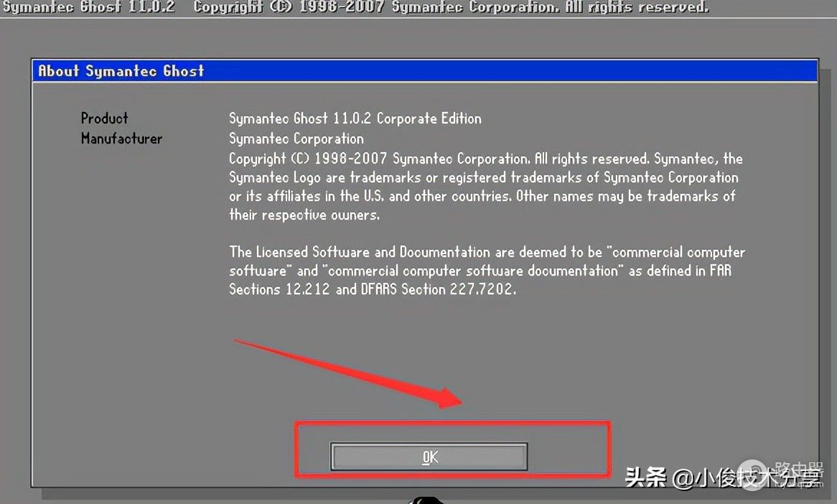Click the top header copyright notice
837x504 pixels.
tap(451, 7)
